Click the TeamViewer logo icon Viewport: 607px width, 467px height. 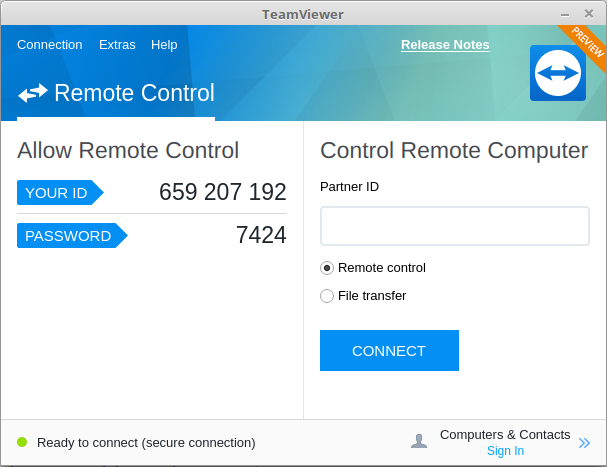(x=557, y=73)
